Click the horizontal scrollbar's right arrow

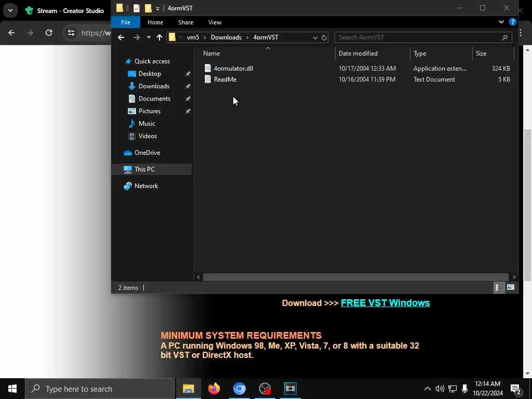[x=514, y=277]
